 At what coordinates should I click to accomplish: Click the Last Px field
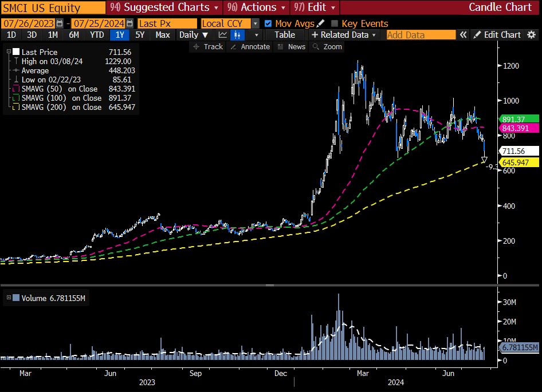(167, 23)
